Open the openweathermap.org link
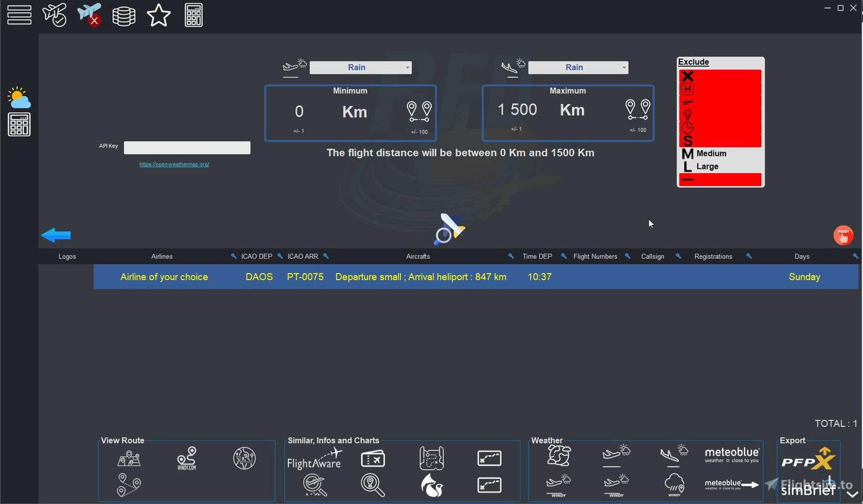Viewport: 863px width, 504px height. click(174, 164)
